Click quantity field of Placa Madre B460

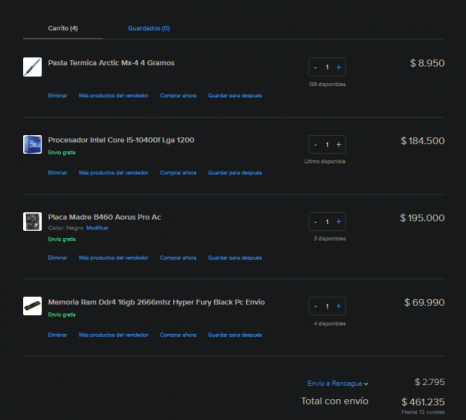(x=327, y=222)
